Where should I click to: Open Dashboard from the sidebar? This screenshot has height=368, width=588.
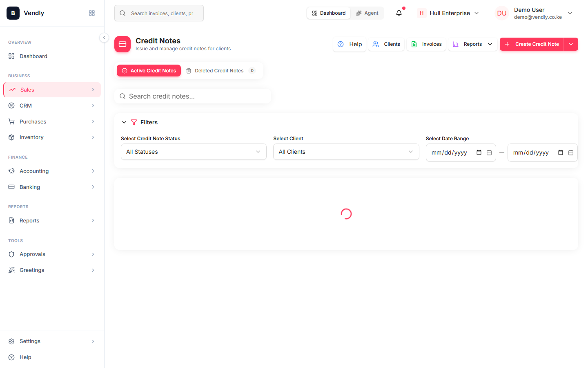(x=52, y=56)
